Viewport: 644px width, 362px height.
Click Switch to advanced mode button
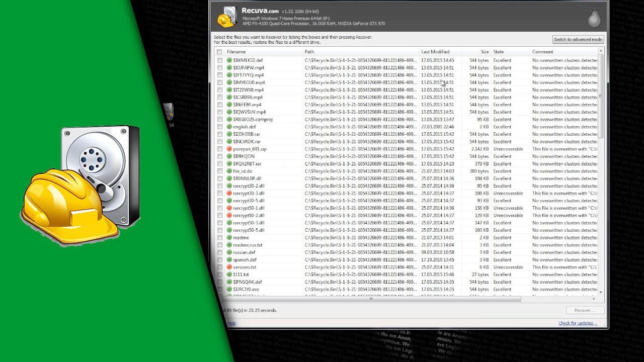[578, 39]
